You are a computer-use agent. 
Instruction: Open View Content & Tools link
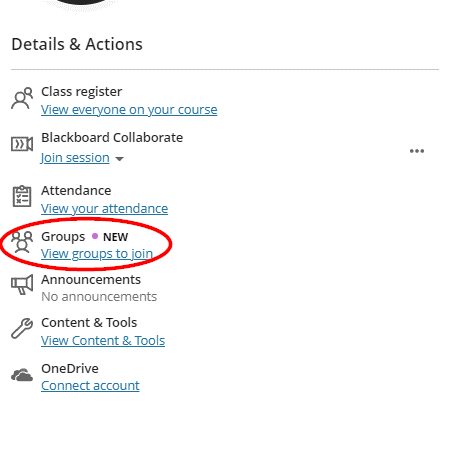[103, 341]
